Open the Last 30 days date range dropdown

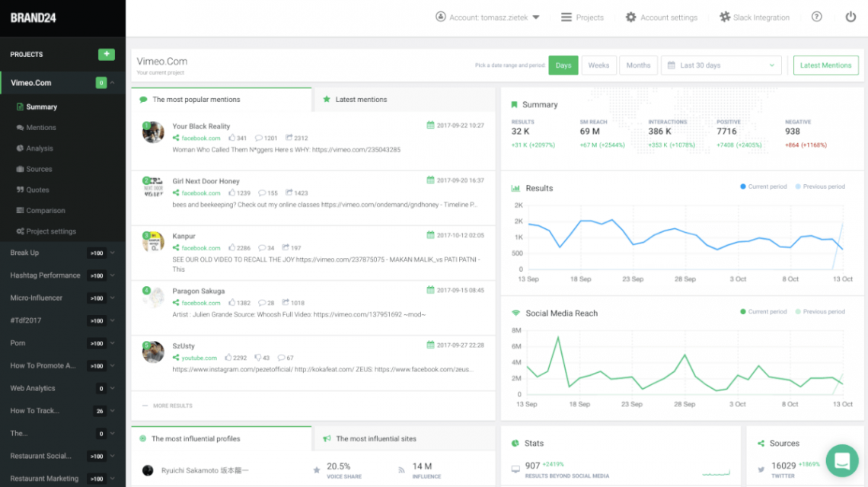[720, 65]
